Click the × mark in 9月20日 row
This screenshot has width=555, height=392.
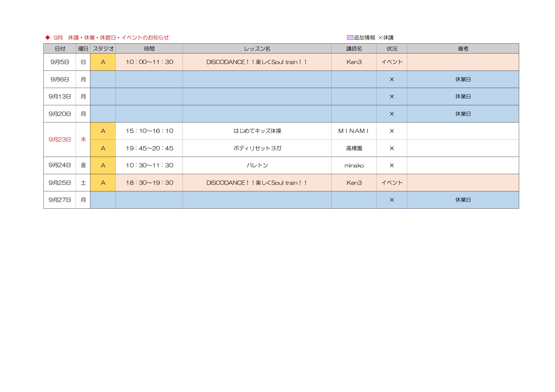pos(392,114)
